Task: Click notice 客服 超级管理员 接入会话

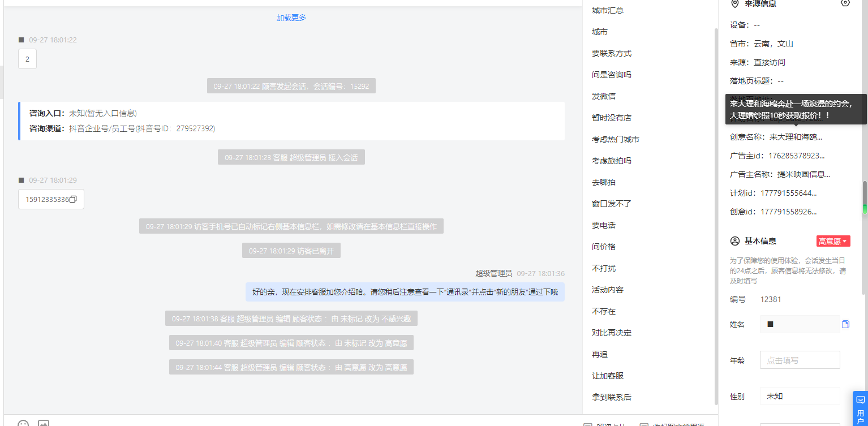Action: [291, 157]
